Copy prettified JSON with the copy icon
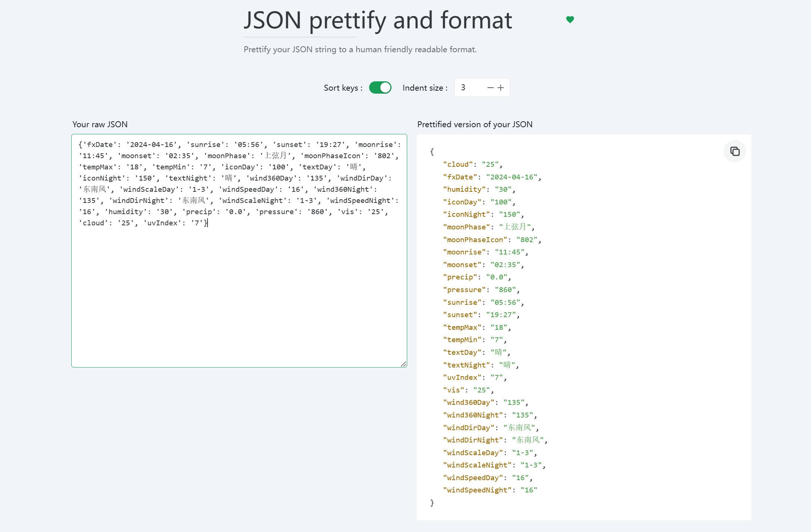The height and width of the screenshot is (532, 811). [x=734, y=151]
